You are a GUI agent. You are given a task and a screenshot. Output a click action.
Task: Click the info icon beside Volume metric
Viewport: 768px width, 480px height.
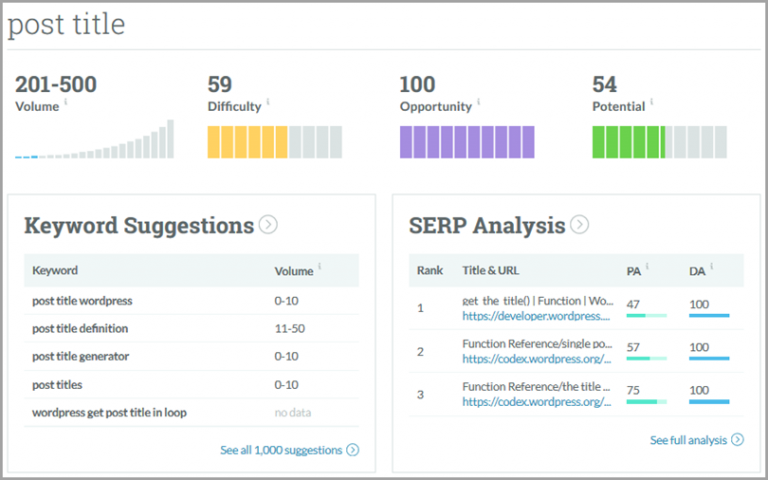pos(67,103)
